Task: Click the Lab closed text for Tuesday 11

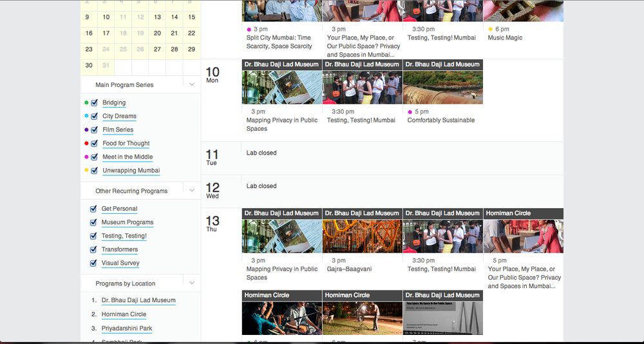Action: click(261, 153)
